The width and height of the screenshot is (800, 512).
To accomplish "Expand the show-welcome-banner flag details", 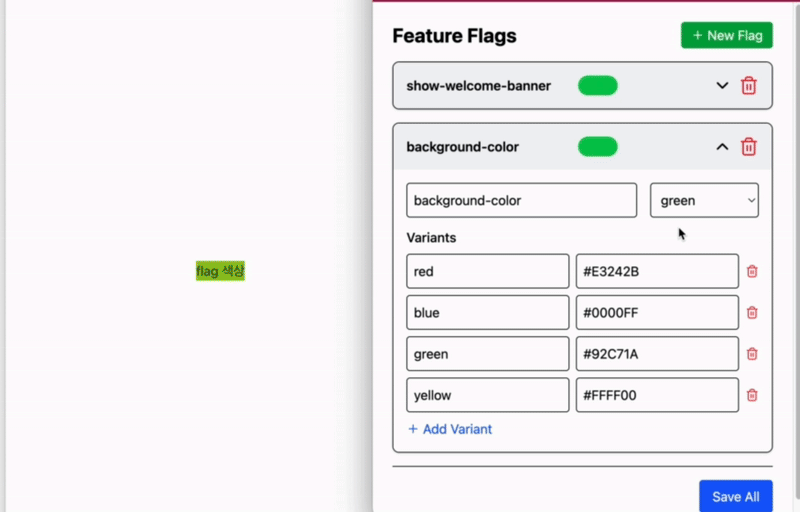I will pos(722,86).
